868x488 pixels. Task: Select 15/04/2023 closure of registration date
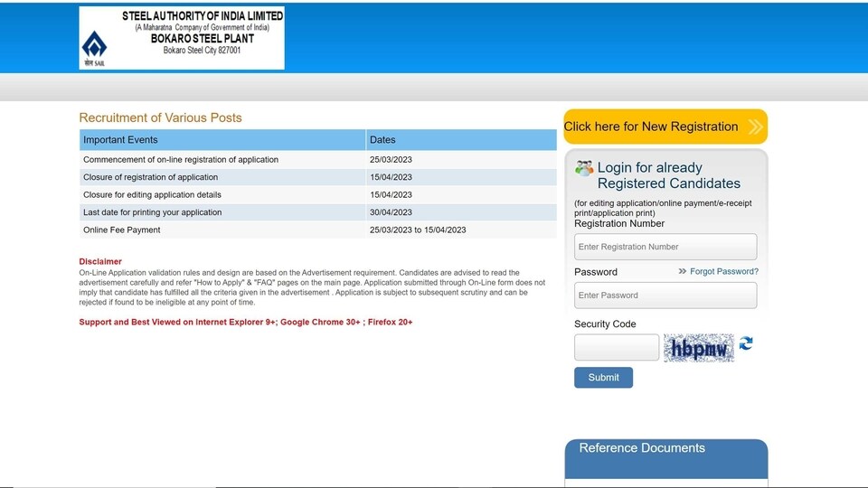pyautogui.click(x=391, y=177)
